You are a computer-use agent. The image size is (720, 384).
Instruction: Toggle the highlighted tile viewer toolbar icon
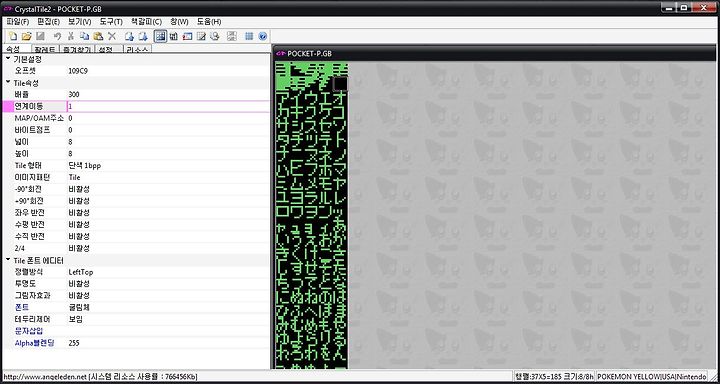click(x=160, y=36)
